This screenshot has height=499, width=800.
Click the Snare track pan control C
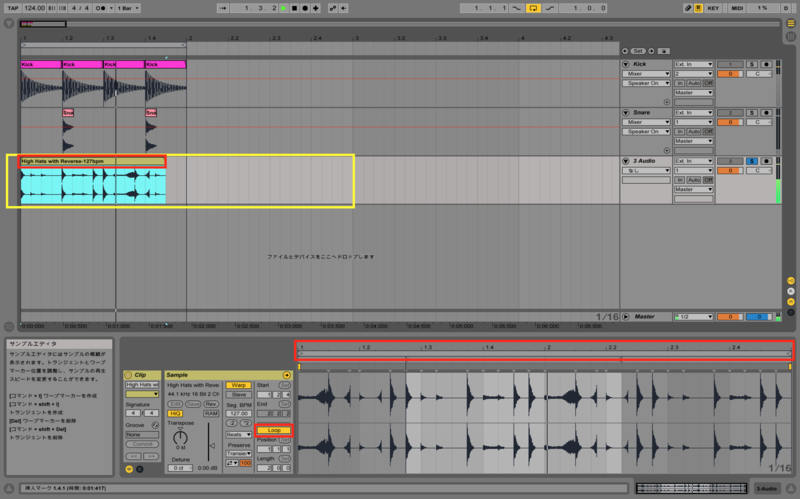[x=759, y=122]
